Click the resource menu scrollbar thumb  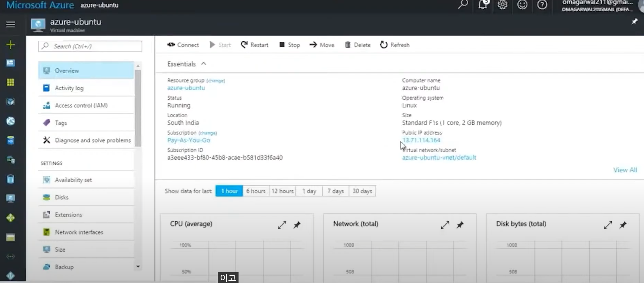[x=138, y=108]
